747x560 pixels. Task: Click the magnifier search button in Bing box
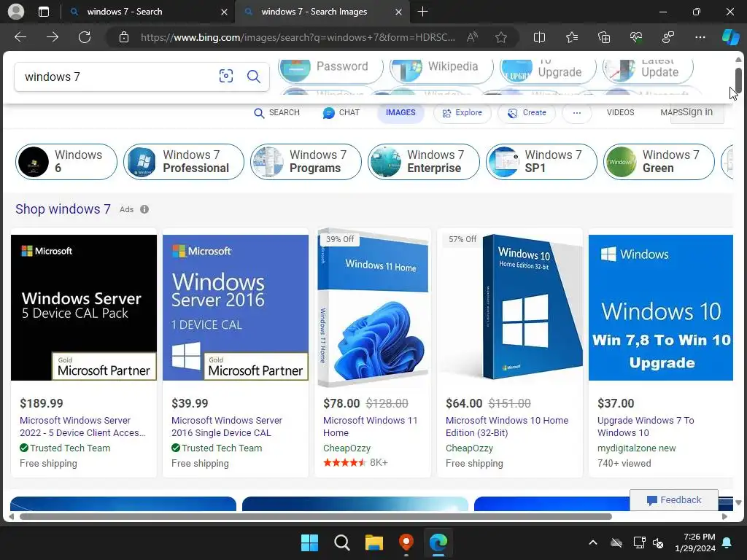coord(253,76)
